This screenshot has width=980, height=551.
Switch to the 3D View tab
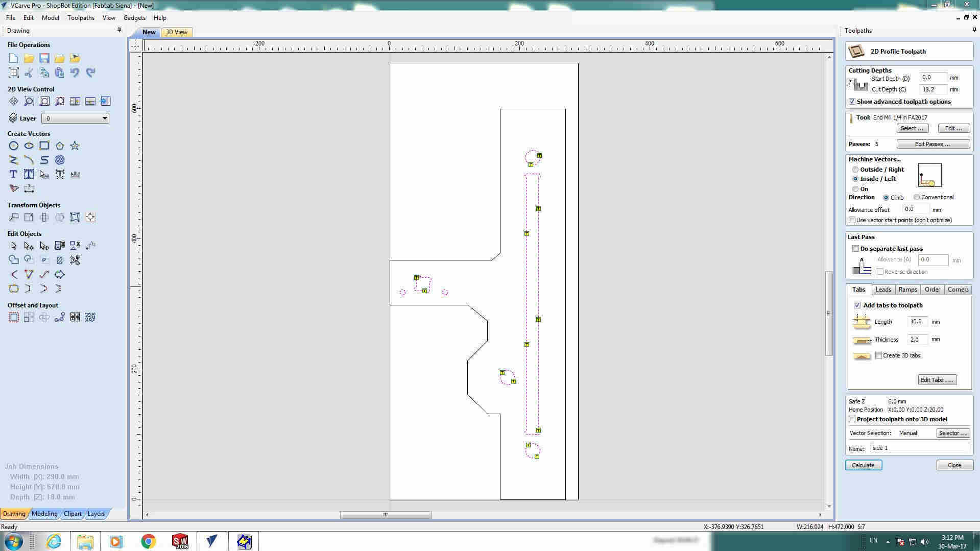click(x=176, y=32)
